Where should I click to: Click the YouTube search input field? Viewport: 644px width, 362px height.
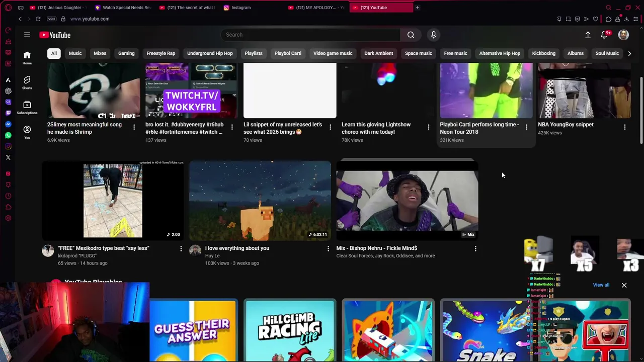[310, 35]
